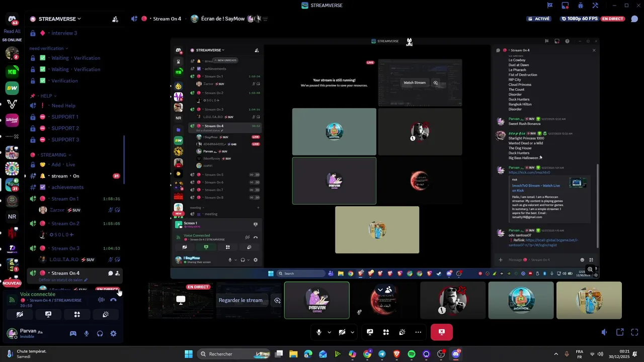
Task: Click the flag icon in title bar
Action: [x=550, y=6]
